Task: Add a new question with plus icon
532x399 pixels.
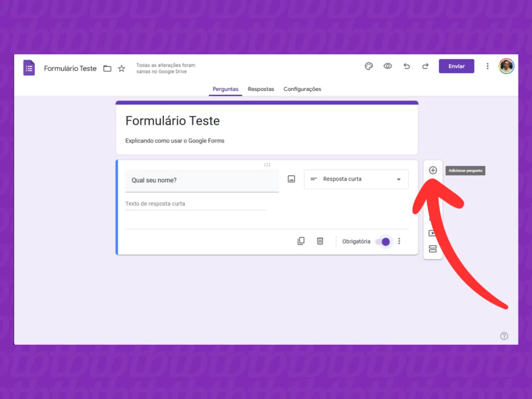Action: click(x=433, y=170)
